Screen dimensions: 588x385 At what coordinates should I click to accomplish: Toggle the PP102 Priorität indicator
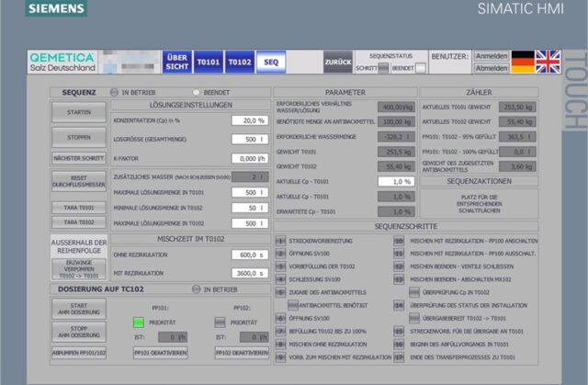(x=220, y=322)
